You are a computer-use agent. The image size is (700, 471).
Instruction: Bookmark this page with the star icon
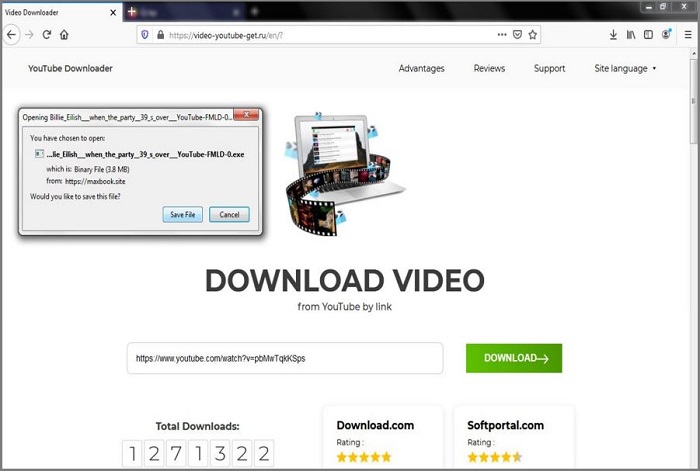coord(533,34)
